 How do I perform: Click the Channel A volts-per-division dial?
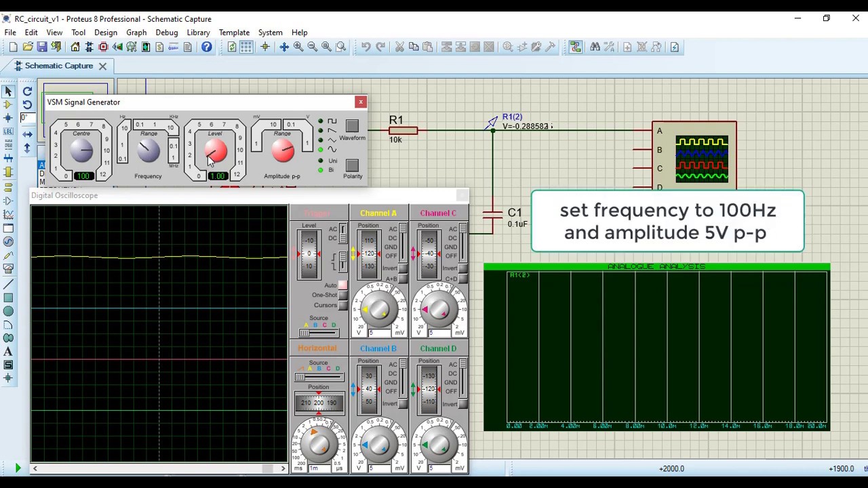tap(379, 309)
